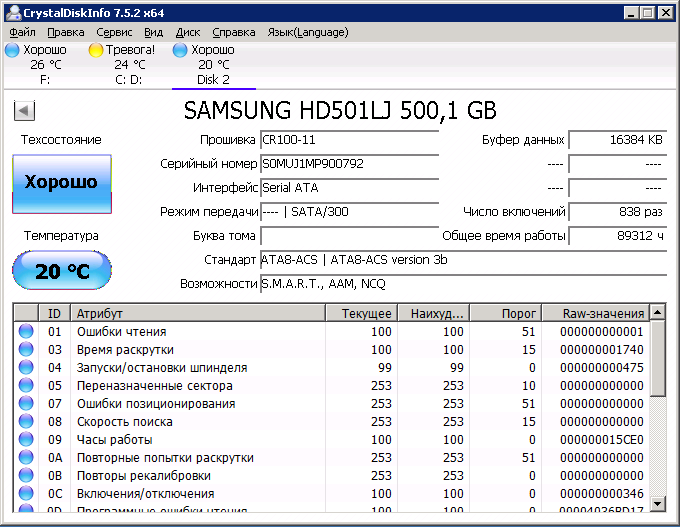Click the Интерфейс field Serial ATA
680x527 pixels.
(350, 188)
